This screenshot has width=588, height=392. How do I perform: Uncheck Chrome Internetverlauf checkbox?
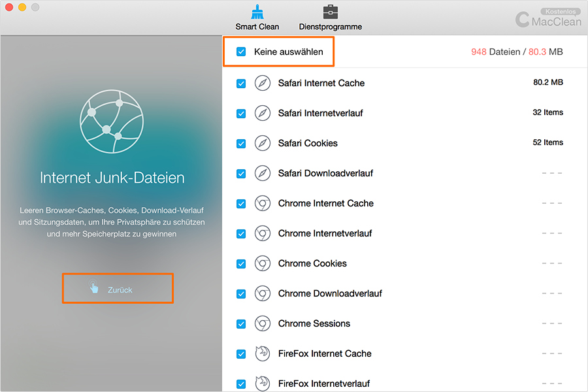pyautogui.click(x=241, y=234)
